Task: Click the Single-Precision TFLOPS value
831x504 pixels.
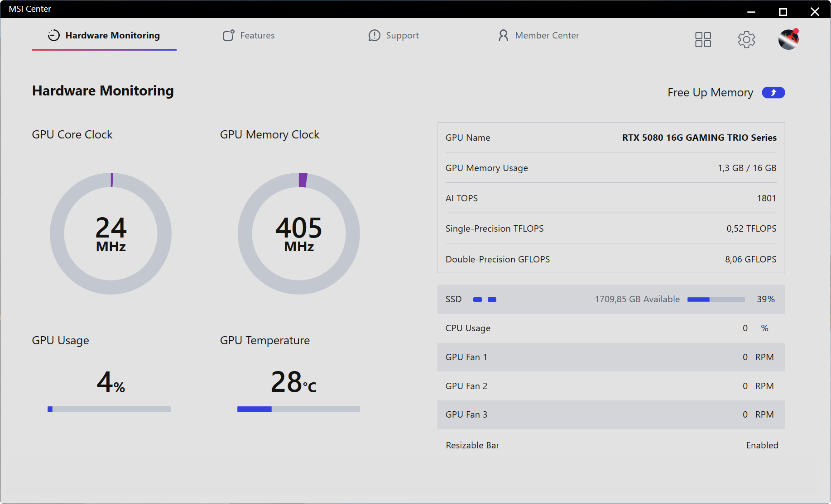Action: (751, 228)
